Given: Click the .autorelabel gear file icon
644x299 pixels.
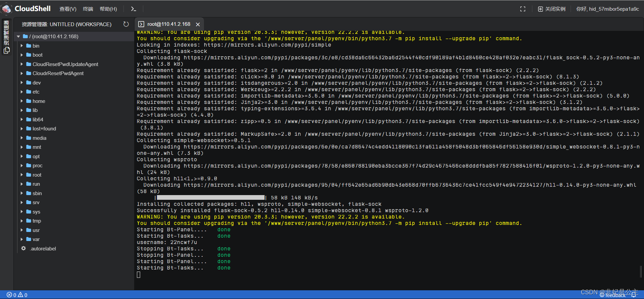Looking at the screenshot, I should [x=23, y=248].
